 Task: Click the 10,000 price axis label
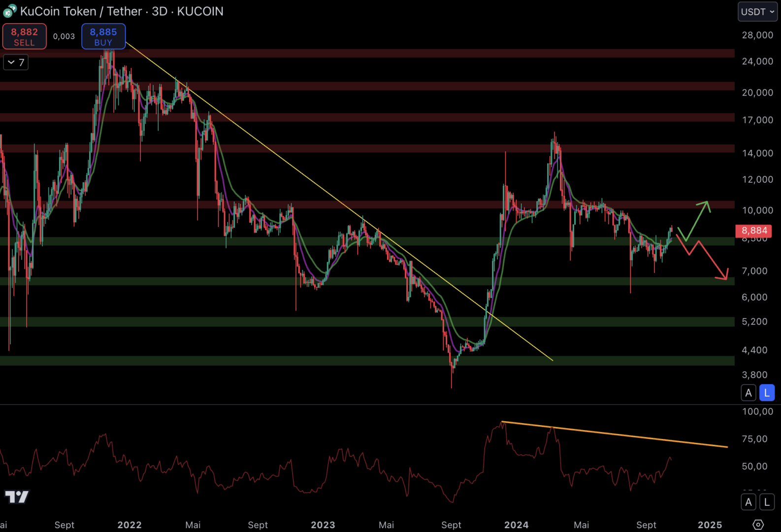(757, 210)
